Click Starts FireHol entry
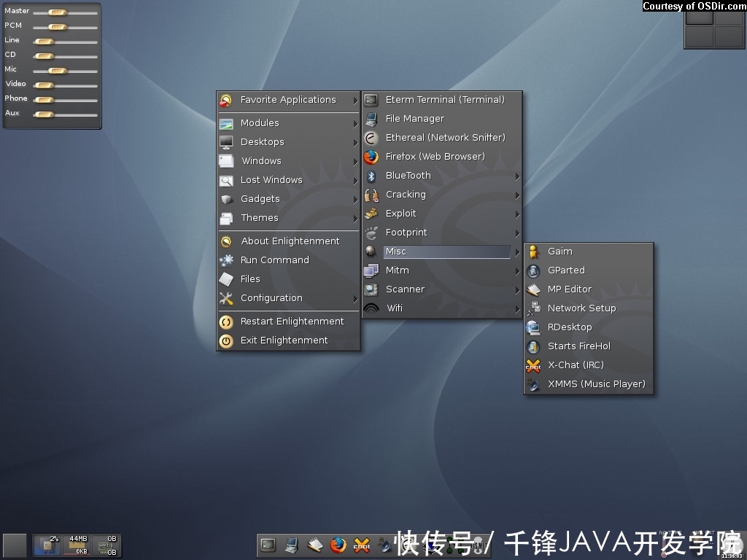Viewport: 747px width, 560px height. pos(589,346)
